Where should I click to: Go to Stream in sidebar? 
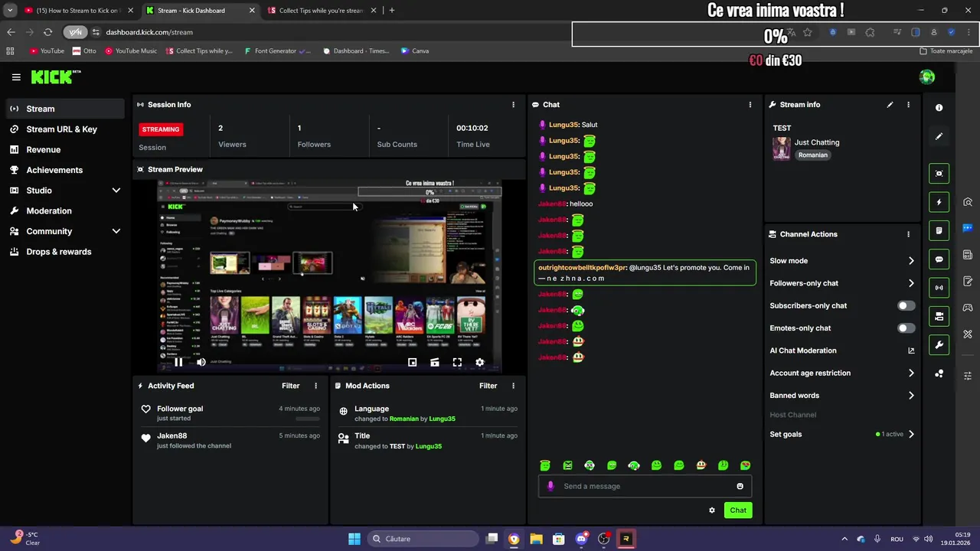click(65, 109)
